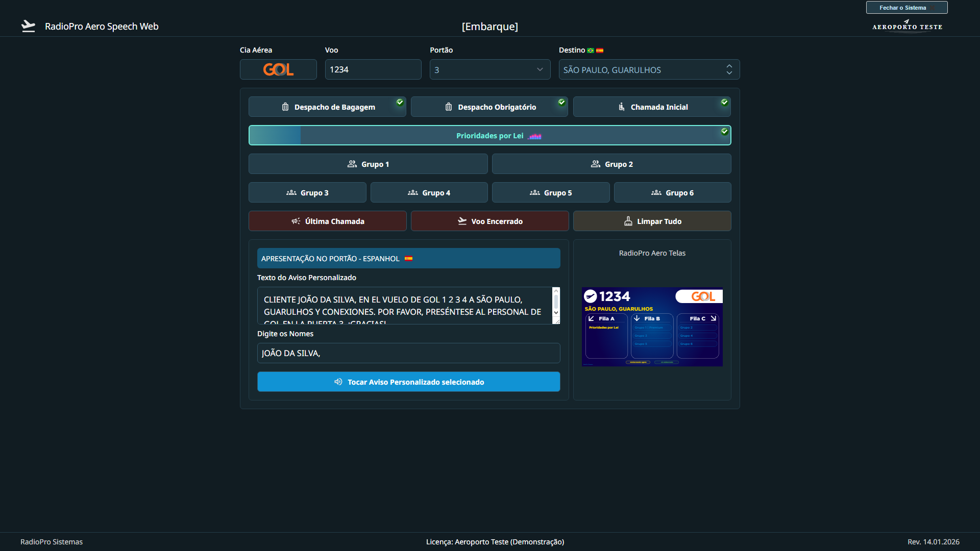Click the broom icon on Limpar Tudo
This screenshot has height=551, width=980.
pos(628,221)
